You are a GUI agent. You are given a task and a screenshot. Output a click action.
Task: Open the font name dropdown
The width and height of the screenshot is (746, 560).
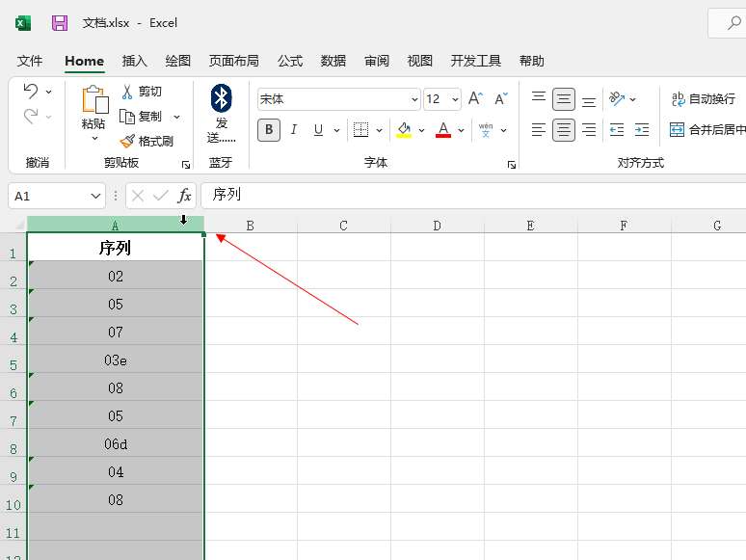coord(414,99)
